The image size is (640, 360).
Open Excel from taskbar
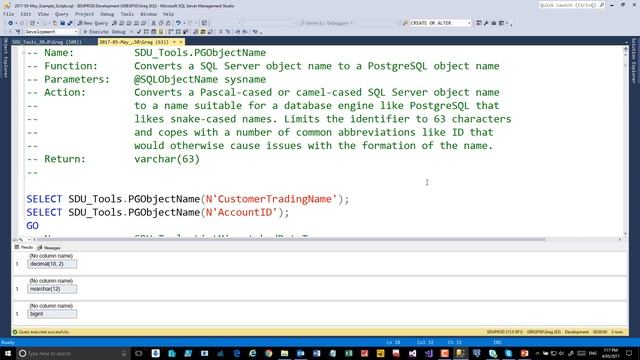348,353
